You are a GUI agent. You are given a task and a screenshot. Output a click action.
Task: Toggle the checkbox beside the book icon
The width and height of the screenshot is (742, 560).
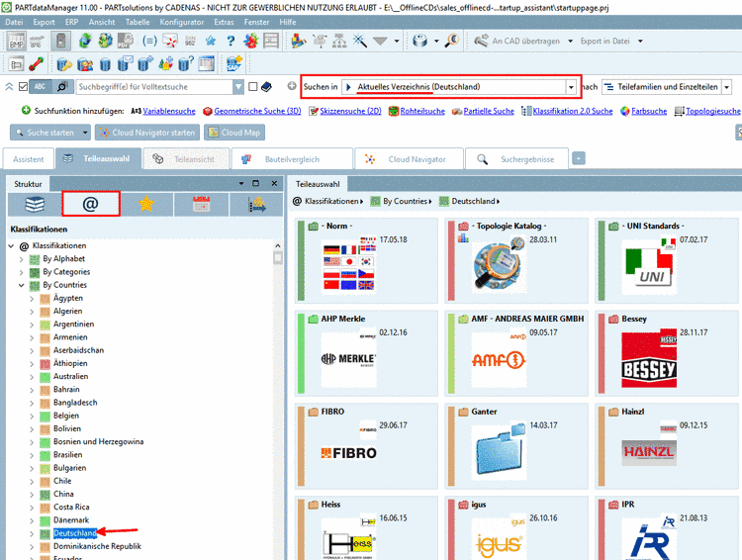click(x=252, y=87)
